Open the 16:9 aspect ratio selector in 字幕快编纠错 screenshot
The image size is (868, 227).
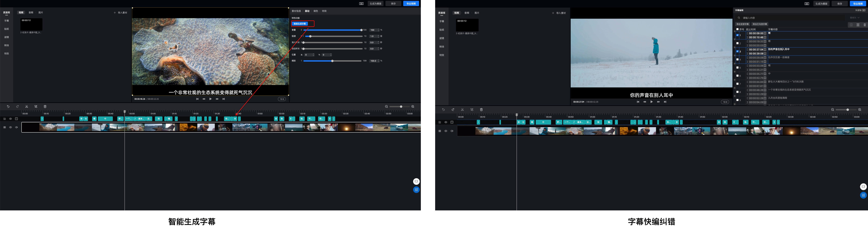coord(725,102)
